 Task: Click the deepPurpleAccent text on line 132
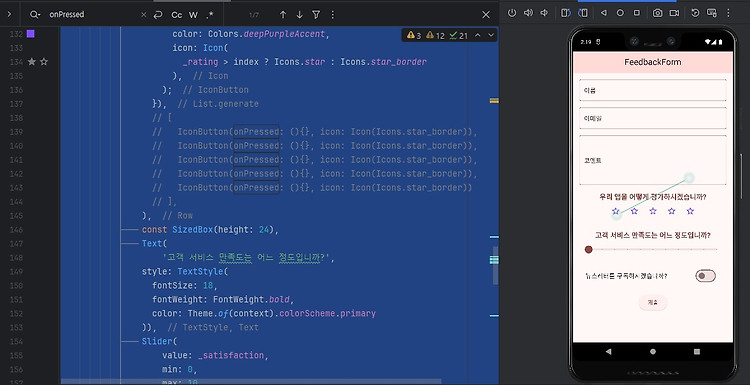(x=284, y=34)
